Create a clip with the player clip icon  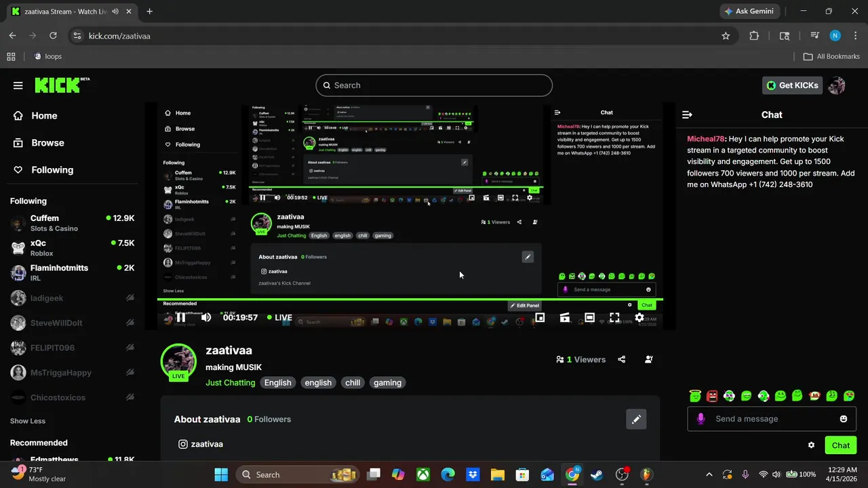565,317
